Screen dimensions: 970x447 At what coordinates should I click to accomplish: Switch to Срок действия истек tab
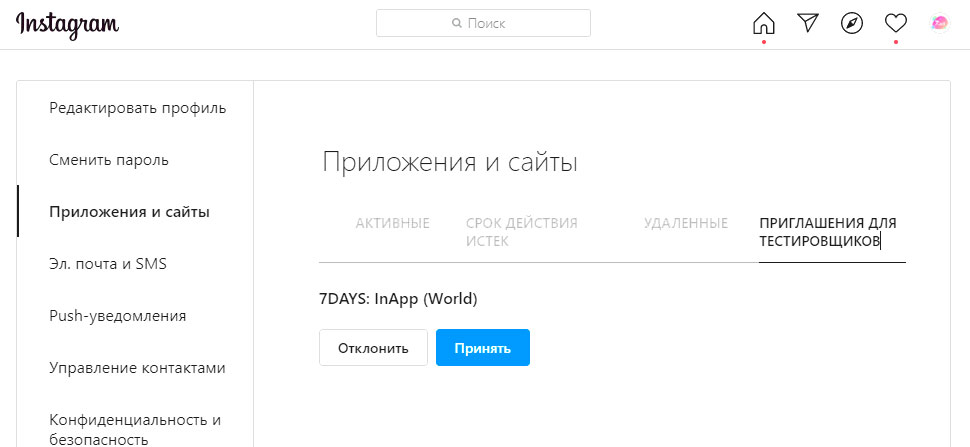coord(522,232)
